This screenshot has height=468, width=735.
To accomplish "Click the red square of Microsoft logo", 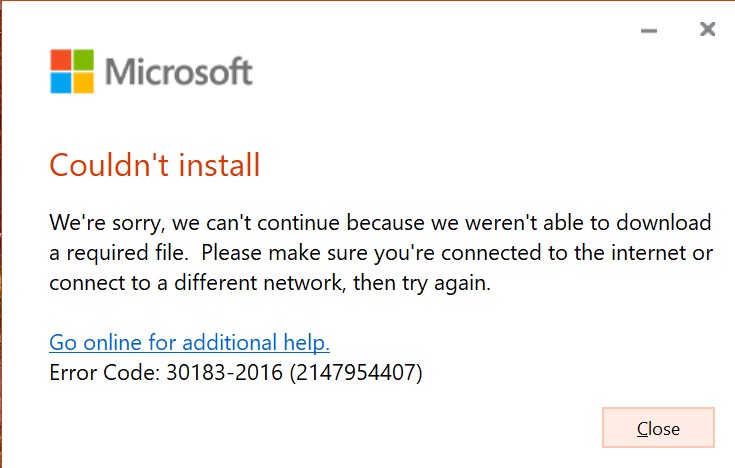I will click(60, 60).
